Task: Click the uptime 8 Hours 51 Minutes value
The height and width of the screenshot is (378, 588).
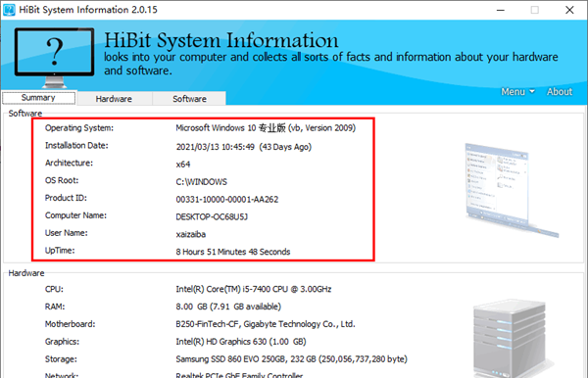Action: tap(233, 252)
